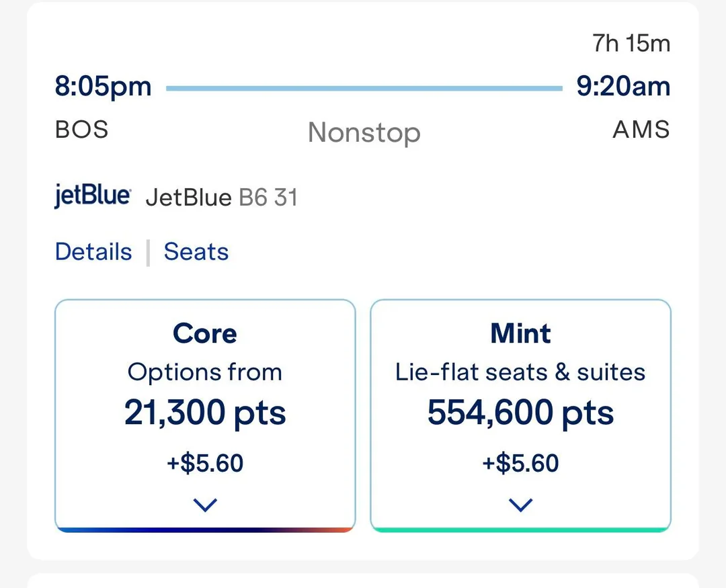Viewport: 726px width, 588px height.
Task: Click the 554,600 pts Mint price
Action: click(x=521, y=413)
